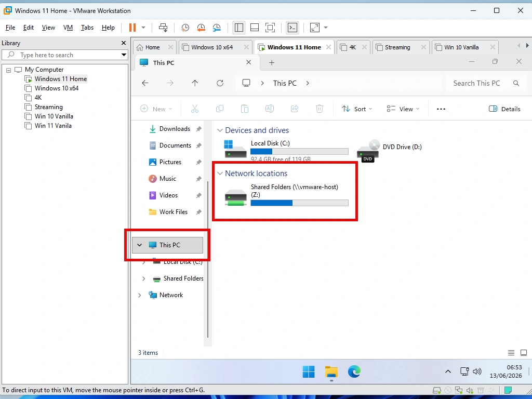Expand the Network node chevron
Viewport: 532px width, 399px height.
pyautogui.click(x=139, y=295)
